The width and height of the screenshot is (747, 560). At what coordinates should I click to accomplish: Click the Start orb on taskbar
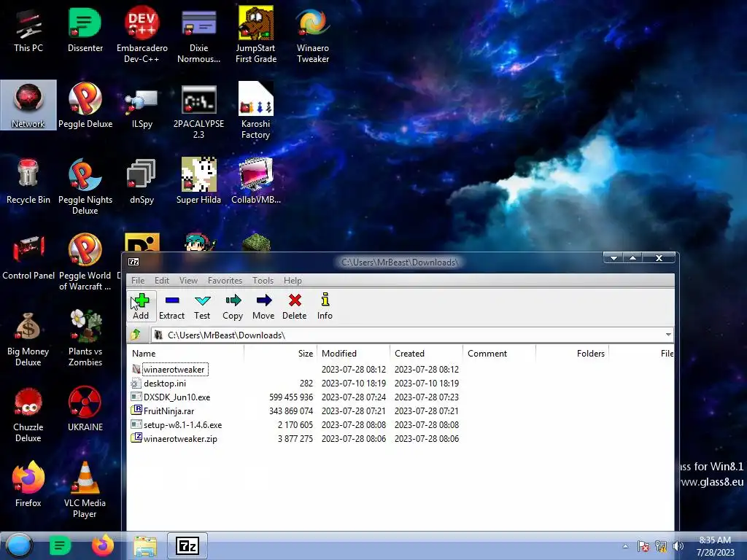19,545
